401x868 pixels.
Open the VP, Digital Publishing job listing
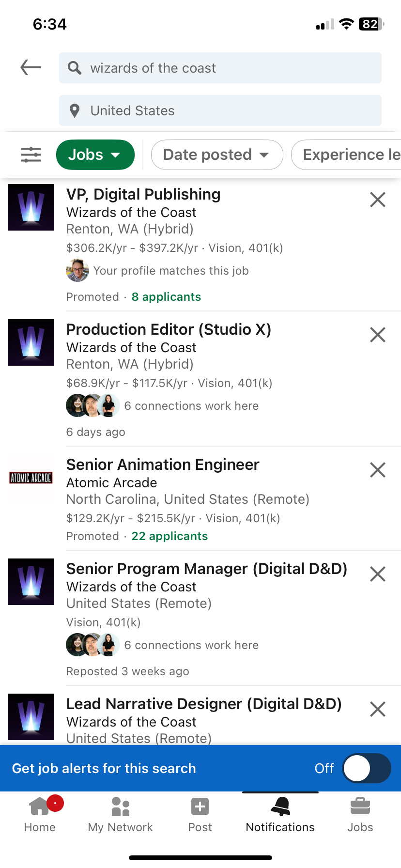(x=143, y=195)
